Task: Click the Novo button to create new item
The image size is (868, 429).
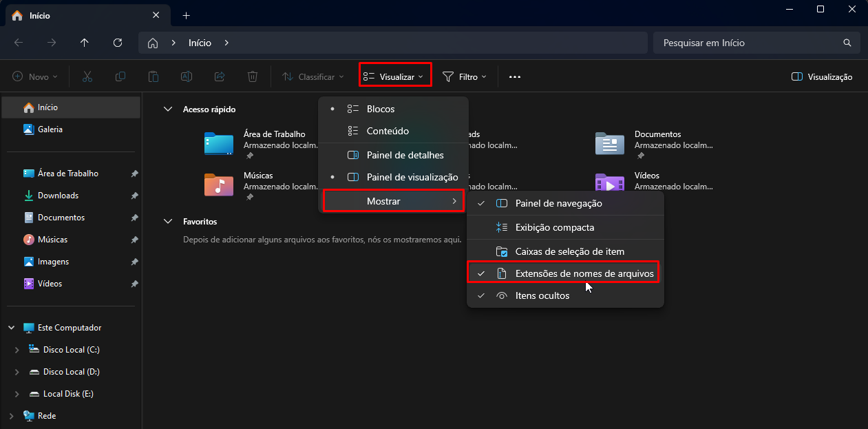Action: tap(34, 76)
